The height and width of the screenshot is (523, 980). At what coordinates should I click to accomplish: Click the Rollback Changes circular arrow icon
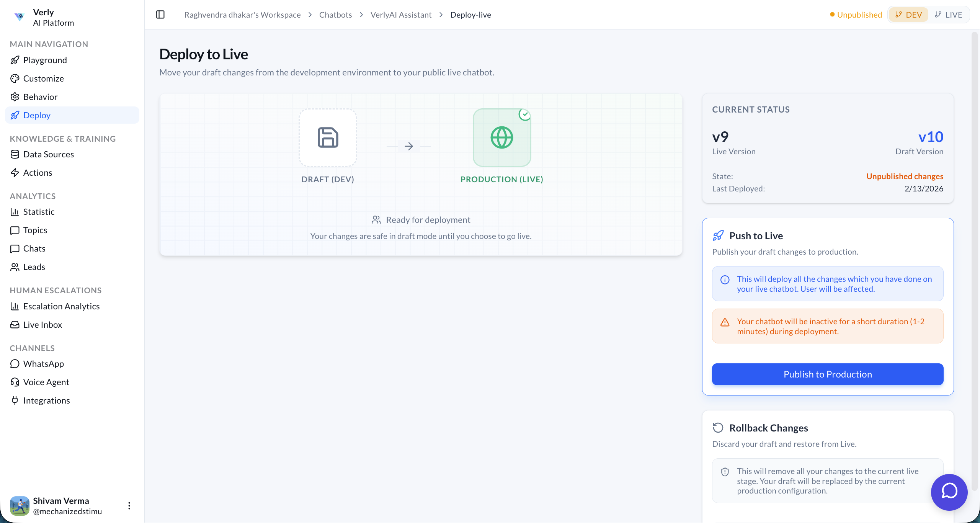718,428
